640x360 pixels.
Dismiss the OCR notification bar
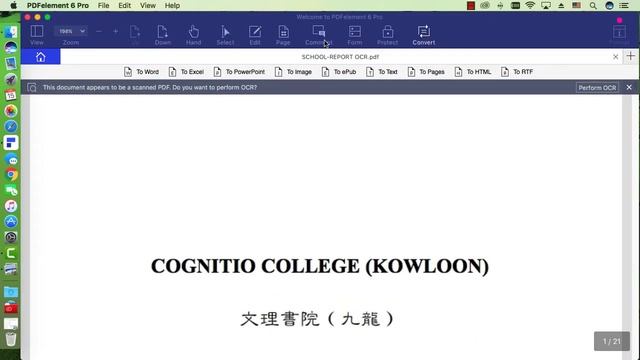click(629, 87)
